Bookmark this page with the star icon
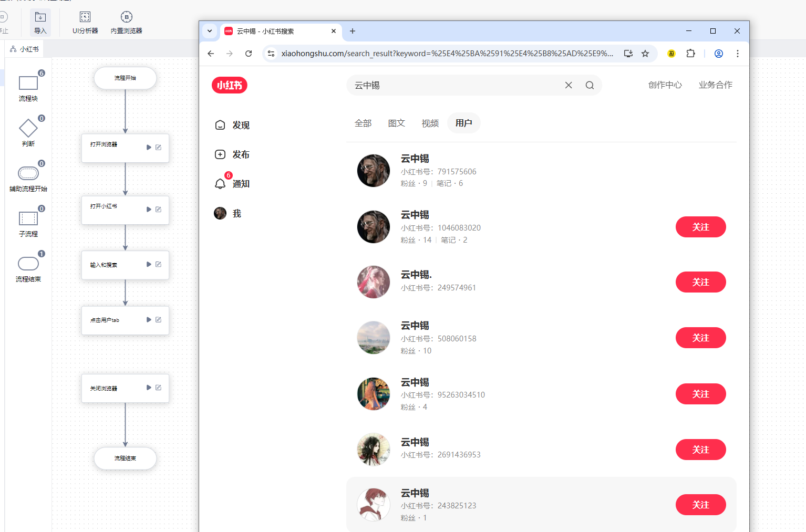The width and height of the screenshot is (806, 532). coord(645,54)
